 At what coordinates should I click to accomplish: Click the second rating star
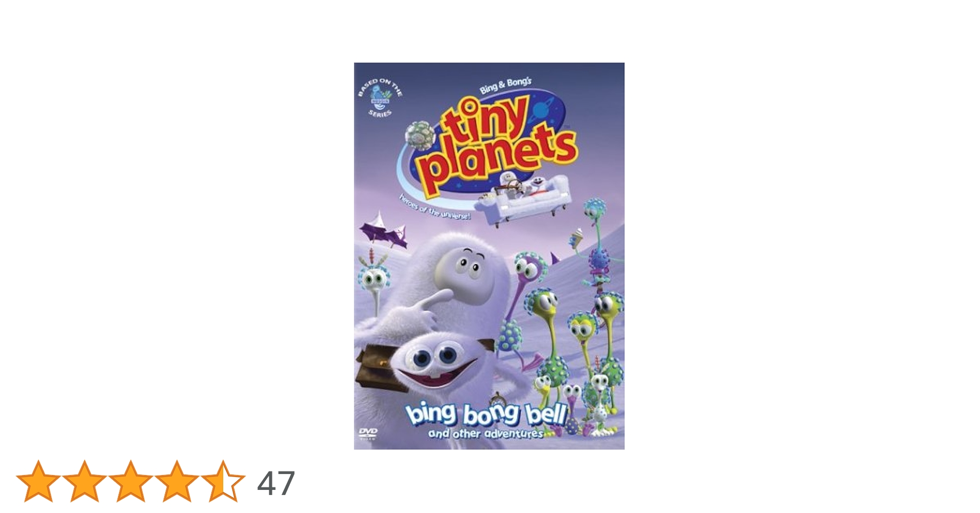(x=85, y=481)
